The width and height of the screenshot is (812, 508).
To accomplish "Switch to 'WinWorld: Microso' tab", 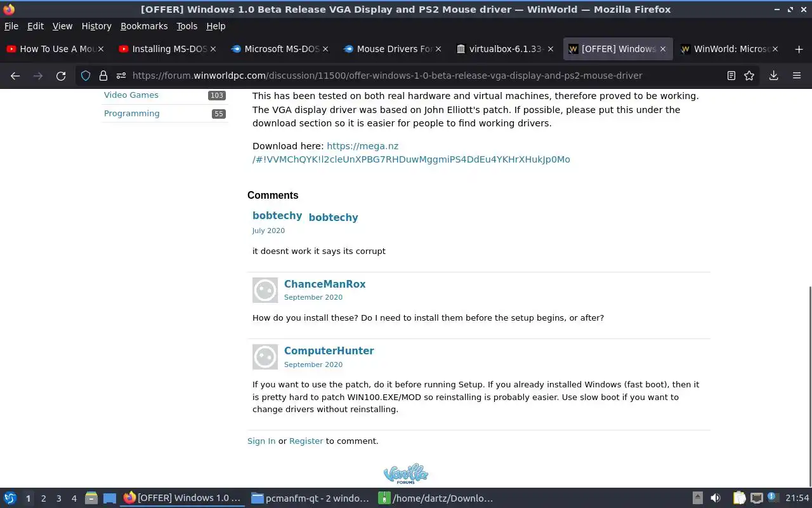I will pyautogui.click(x=731, y=49).
